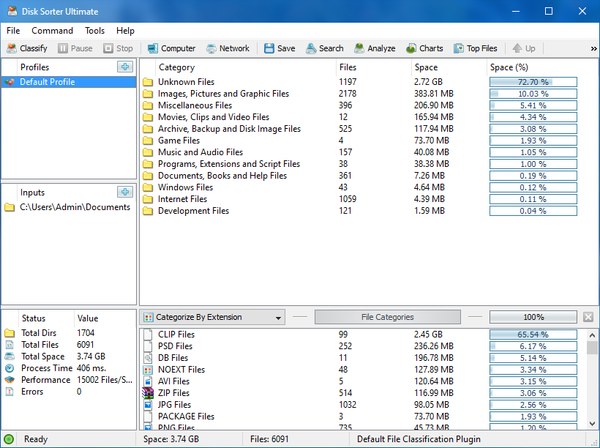The height and width of the screenshot is (448, 600).
Task: Click the 72.70% space bar for Unknown Files
Action: pyautogui.click(x=532, y=82)
